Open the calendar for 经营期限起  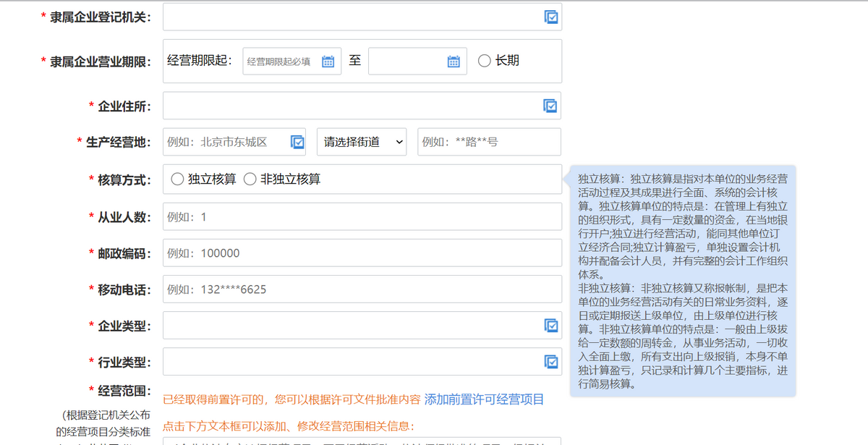tap(329, 61)
